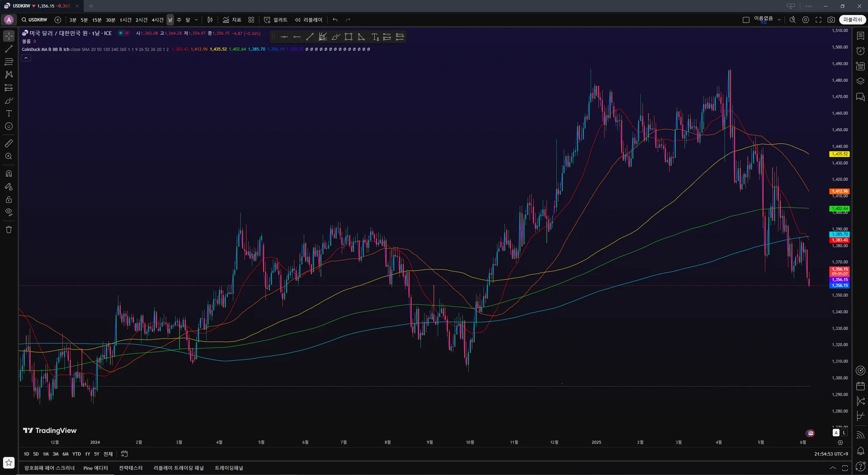Open the favorites star toolbar button

point(9,463)
